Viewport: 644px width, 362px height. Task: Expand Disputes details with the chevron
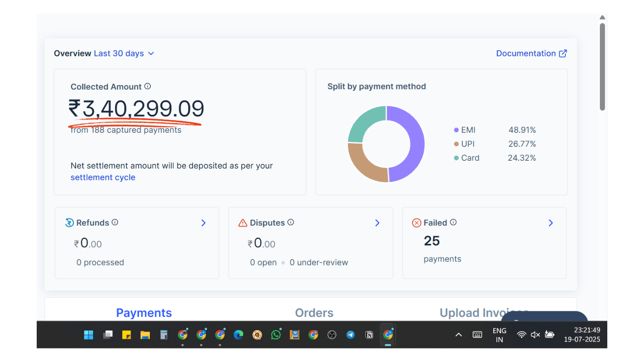point(377,223)
